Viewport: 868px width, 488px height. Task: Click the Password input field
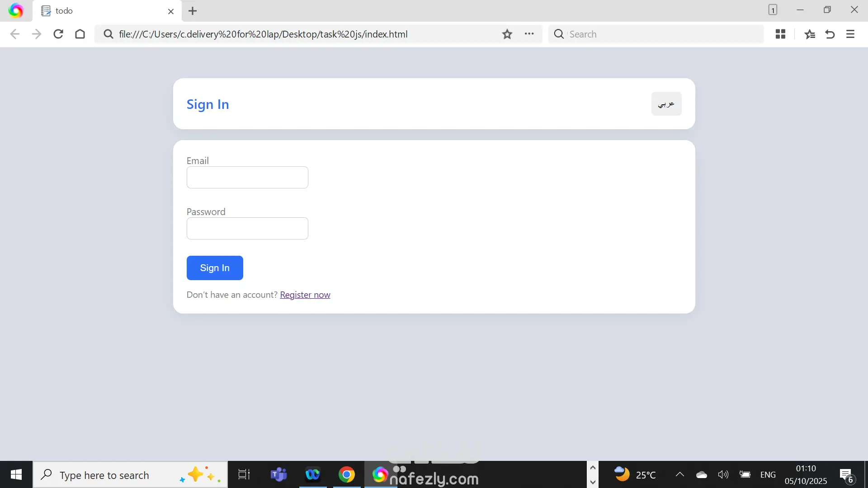[x=247, y=229]
